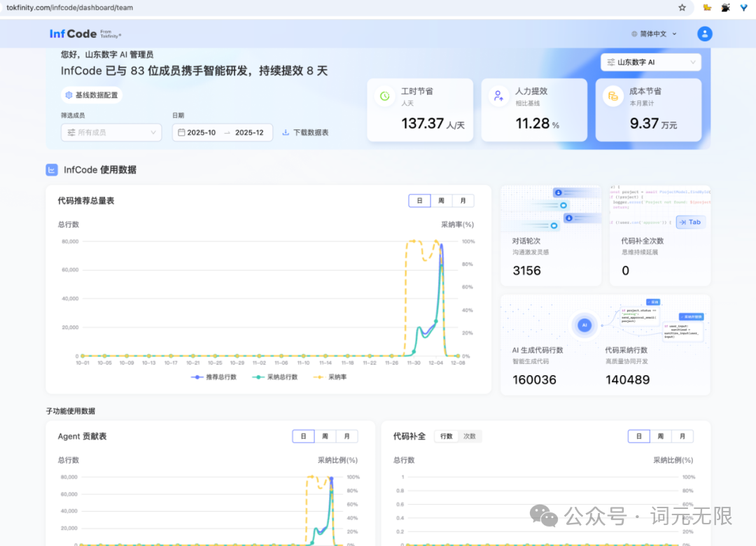756x546 pixels.
Task: Click the 代码推荐总量表 title
Action: click(x=86, y=201)
